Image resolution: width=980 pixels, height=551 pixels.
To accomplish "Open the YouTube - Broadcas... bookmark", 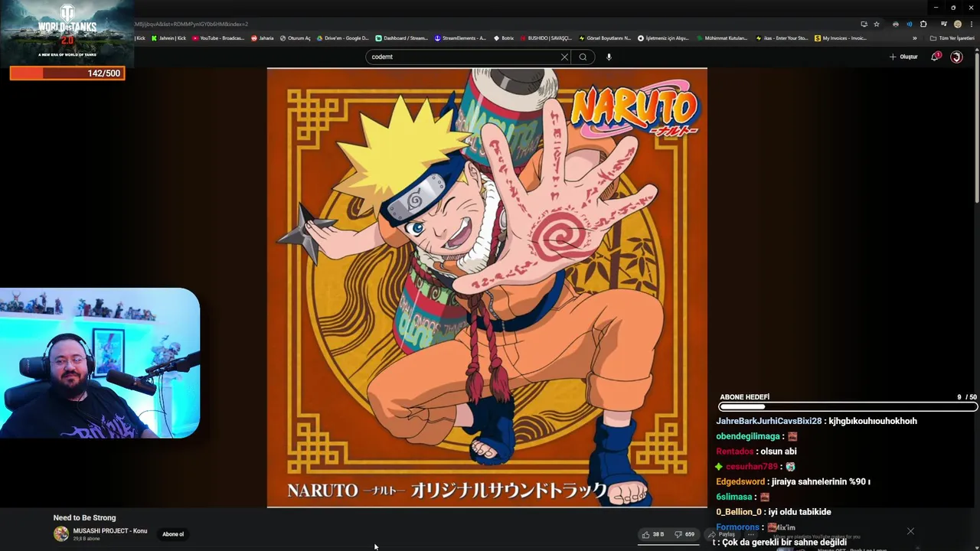I will pos(217,38).
